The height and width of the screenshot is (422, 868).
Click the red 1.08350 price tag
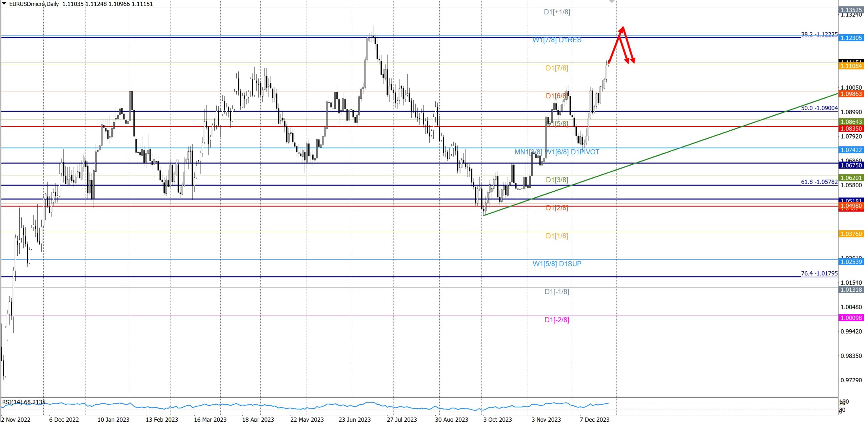click(851, 129)
